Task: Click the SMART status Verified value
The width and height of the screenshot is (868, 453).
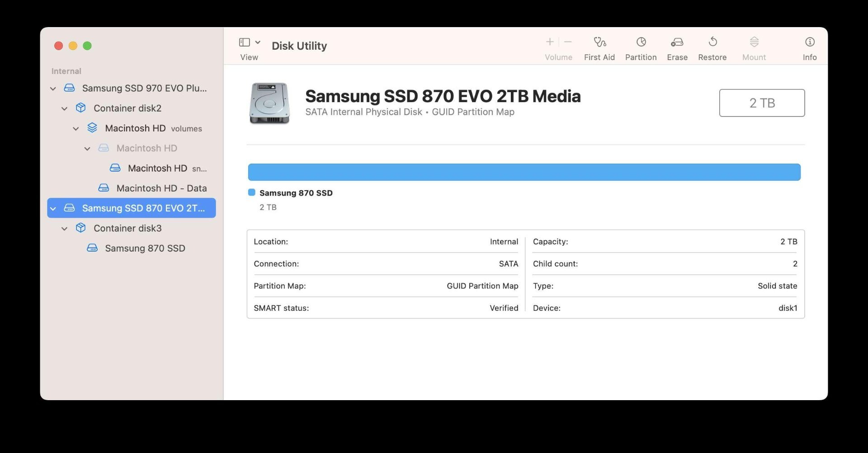Action: coord(504,308)
